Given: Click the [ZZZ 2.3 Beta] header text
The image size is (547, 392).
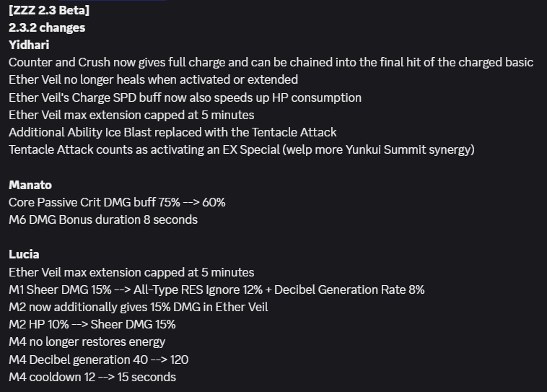Looking at the screenshot, I should [49, 10].
